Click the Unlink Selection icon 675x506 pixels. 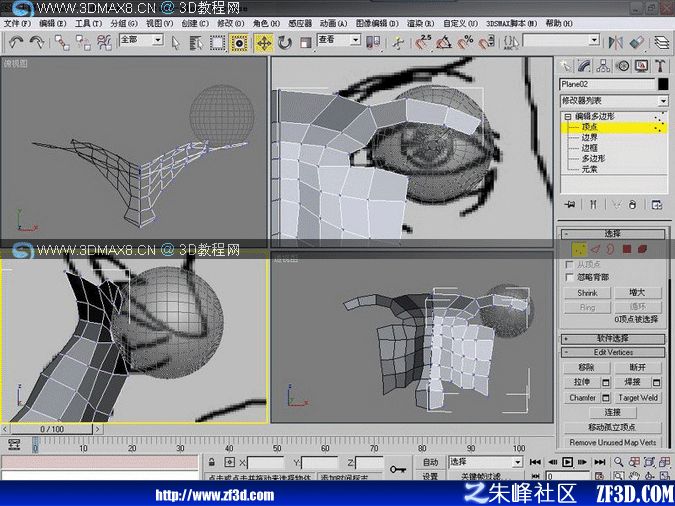[83, 42]
